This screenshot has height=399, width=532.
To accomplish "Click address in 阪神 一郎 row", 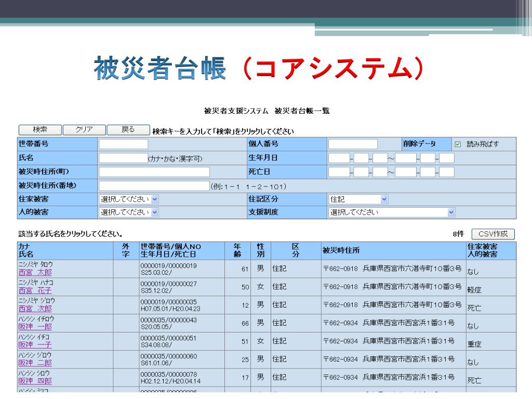I will 389,323.
